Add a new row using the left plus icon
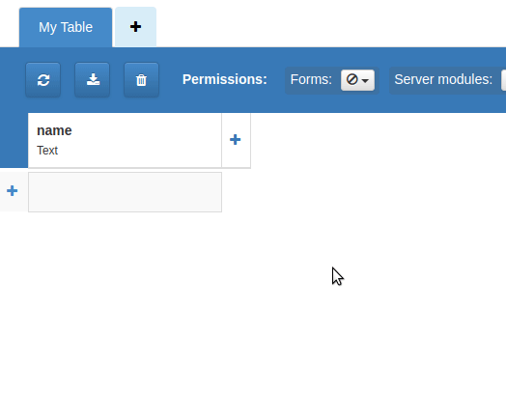The width and height of the screenshot is (506, 420). pos(13,190)
